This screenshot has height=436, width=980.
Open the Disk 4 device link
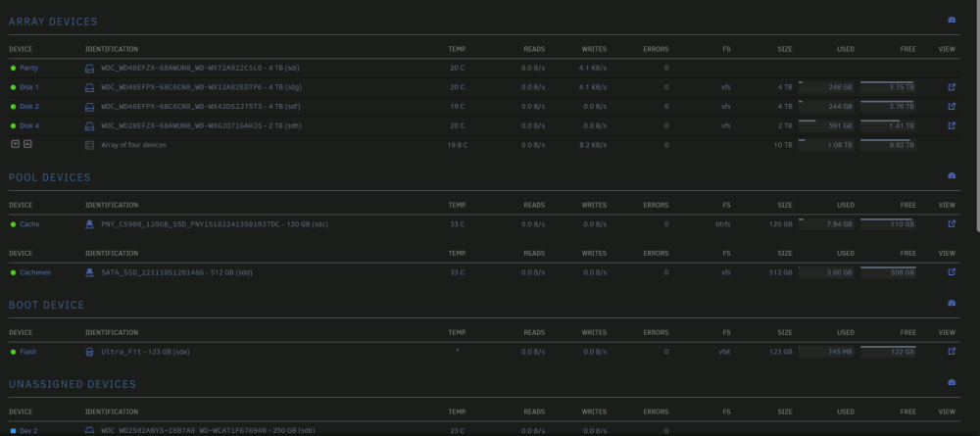(28, 126)
